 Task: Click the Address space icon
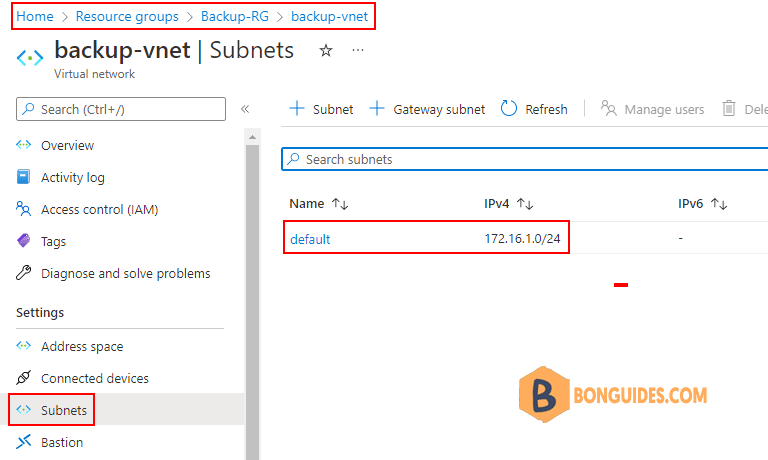click(24, 345)
